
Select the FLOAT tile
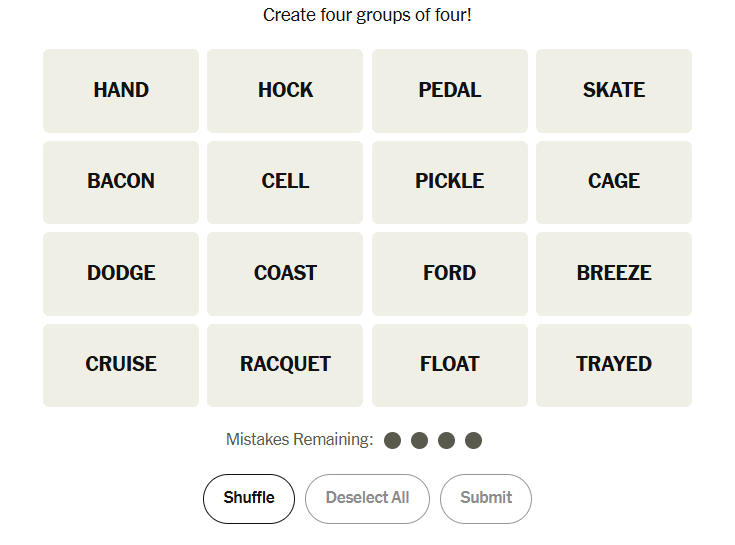449,365
